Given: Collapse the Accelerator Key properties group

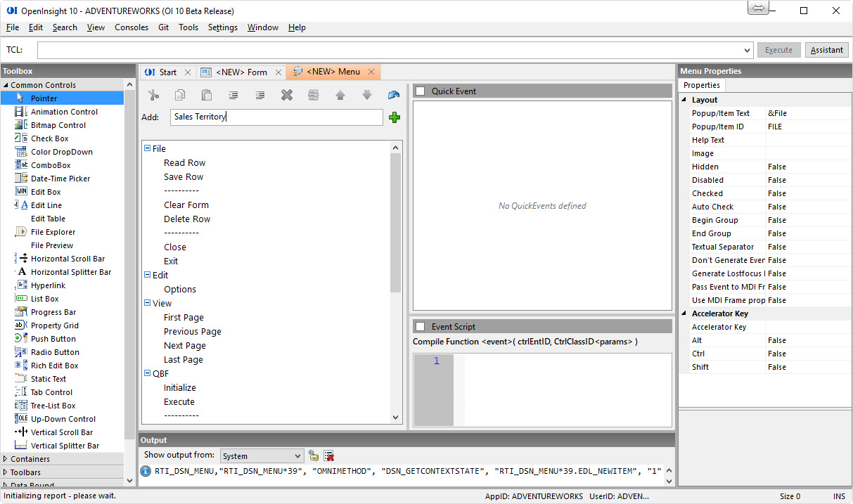Looking at the screenshot, I should pos(685,314).
